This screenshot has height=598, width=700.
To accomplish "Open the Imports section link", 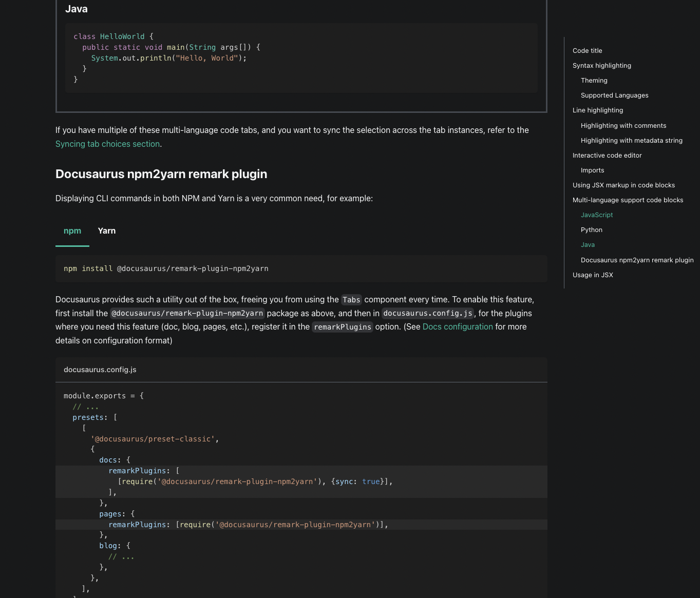I will pos(593,170).
